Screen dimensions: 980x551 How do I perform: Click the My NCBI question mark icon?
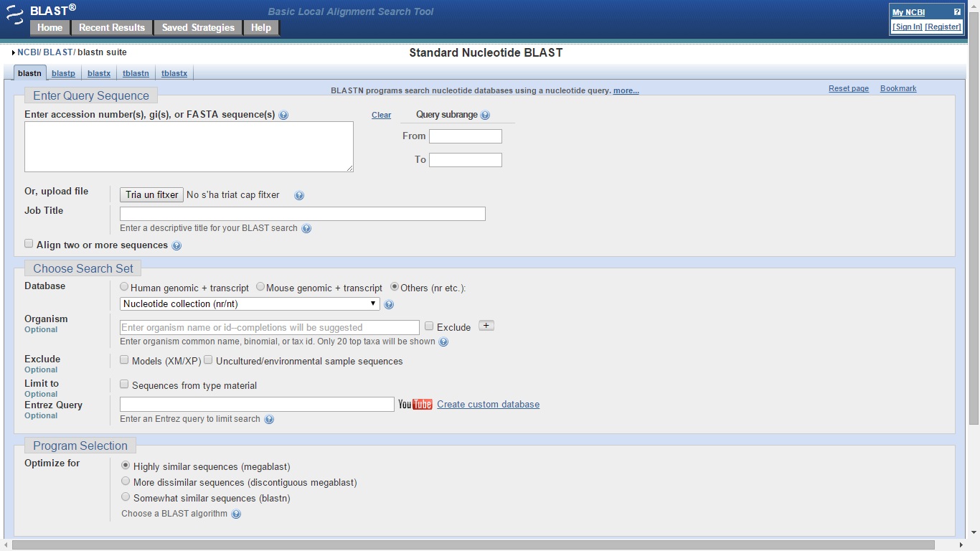coord(957,12)
